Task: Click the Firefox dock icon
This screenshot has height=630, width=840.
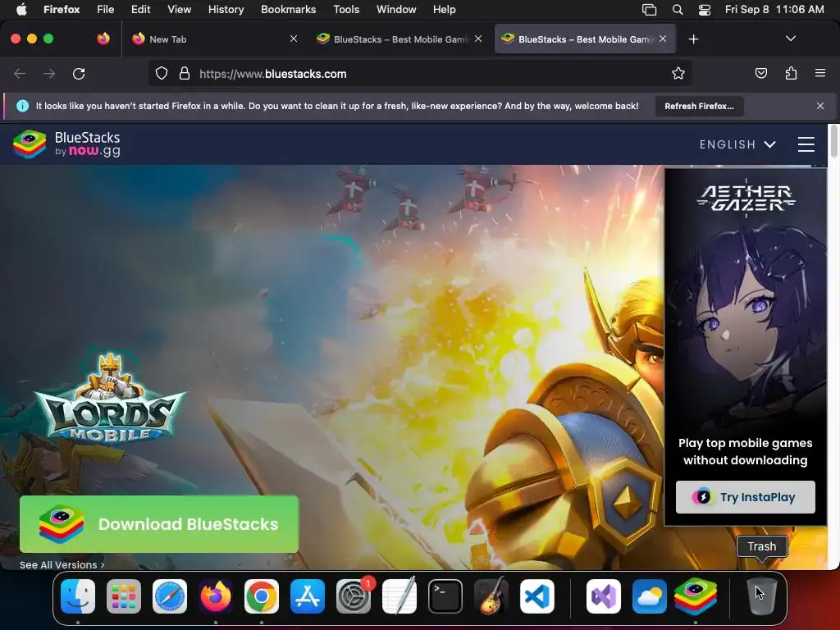Action: tap(216, 596)
